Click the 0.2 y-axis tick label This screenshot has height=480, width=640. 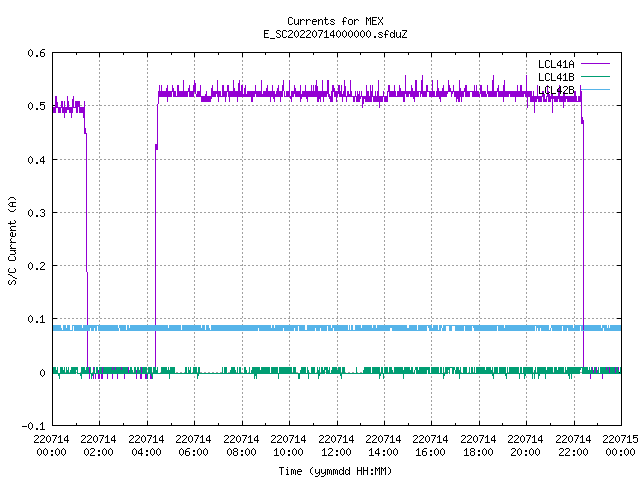point(36,266)
